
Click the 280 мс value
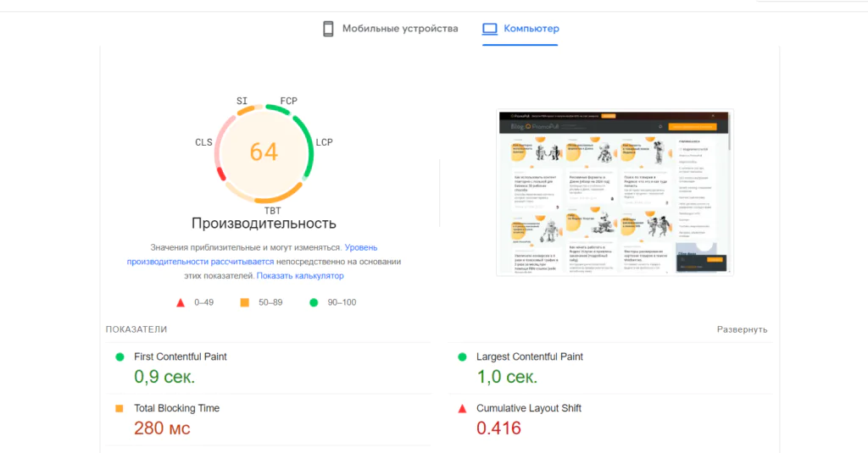(x=162, y=428)
